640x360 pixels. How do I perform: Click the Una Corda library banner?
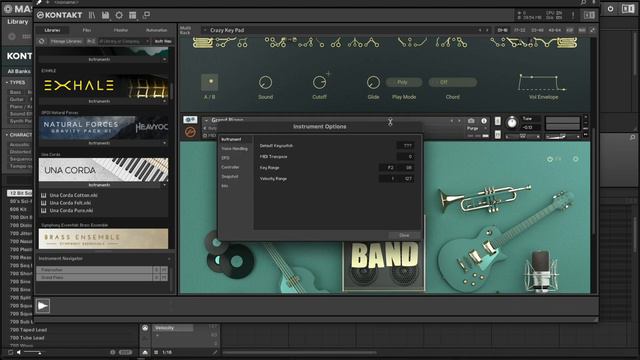click(103, 170)
